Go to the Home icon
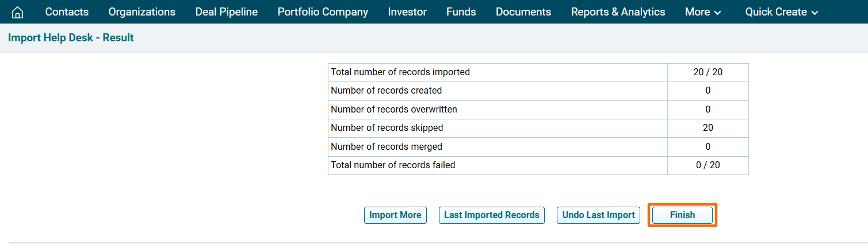Image resolution: width=868 pixels, height=248 pixels. 18,12
